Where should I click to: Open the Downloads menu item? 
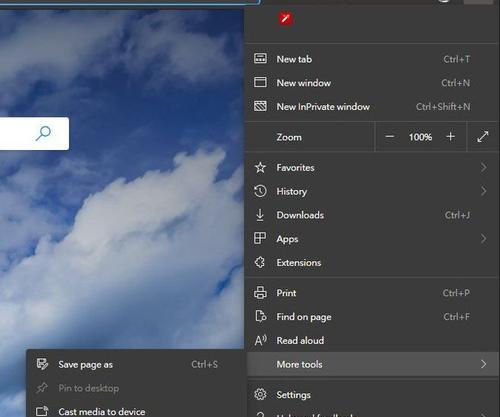point(372,215)
